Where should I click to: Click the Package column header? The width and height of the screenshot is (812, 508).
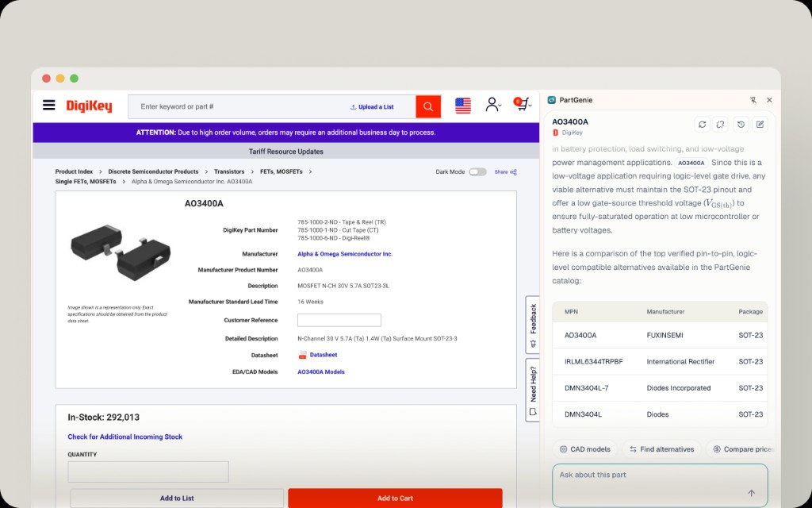(x=750, y=311)
